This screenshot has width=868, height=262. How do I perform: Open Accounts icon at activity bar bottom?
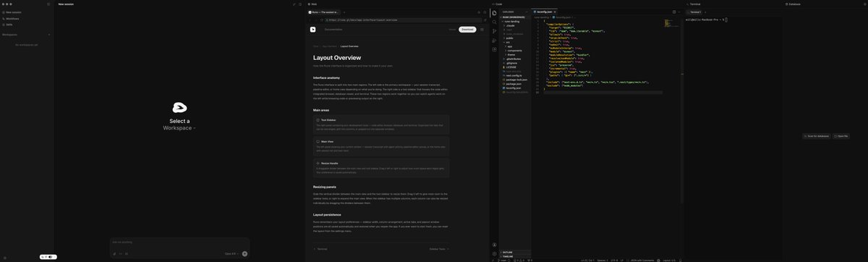tap(495, 245)
